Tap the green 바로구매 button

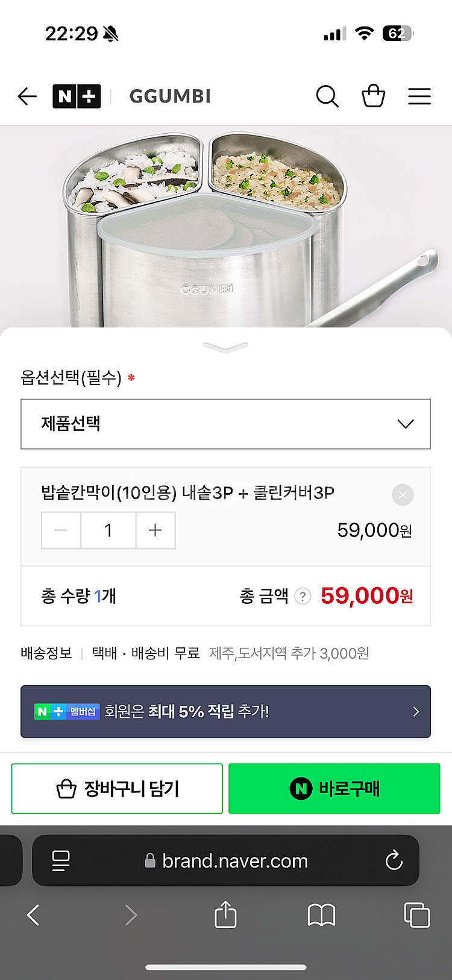click(334, 788)
